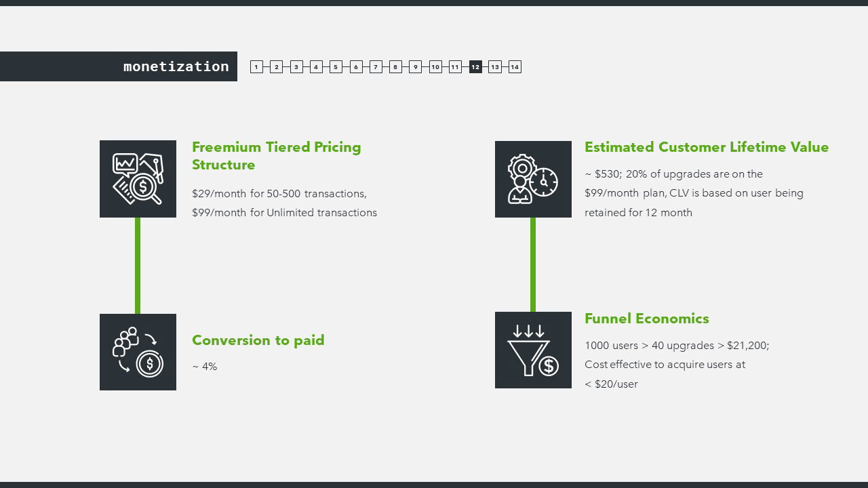Screen dimensions: 868x488
Task: Click the Funnel Economics heading
Action: [646, 319]
